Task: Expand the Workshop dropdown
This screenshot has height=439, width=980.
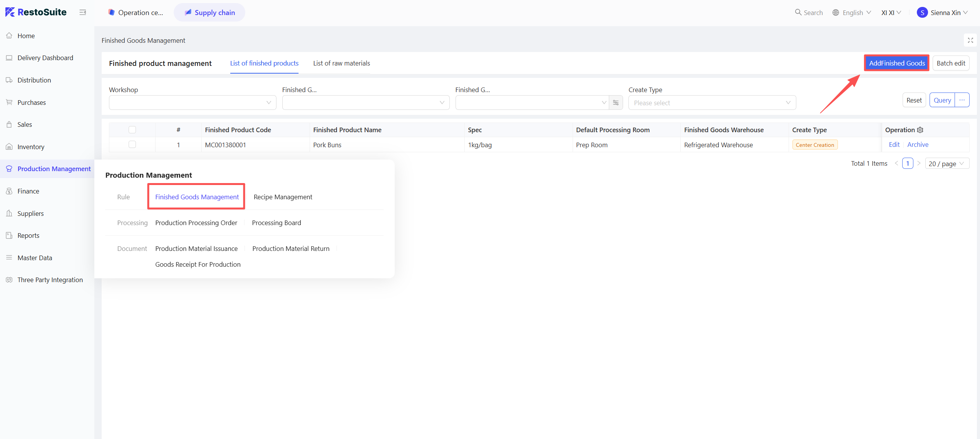Action: tap(192, 103)
